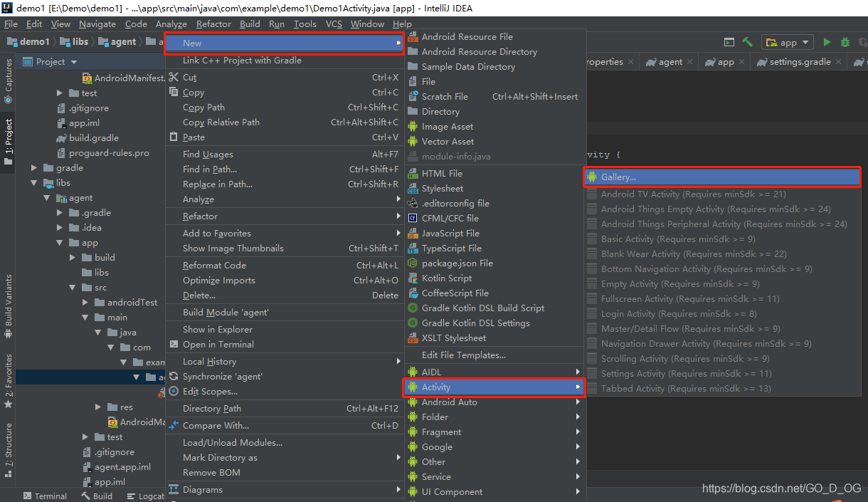Choose Paste in the context menu

point(285,137)
